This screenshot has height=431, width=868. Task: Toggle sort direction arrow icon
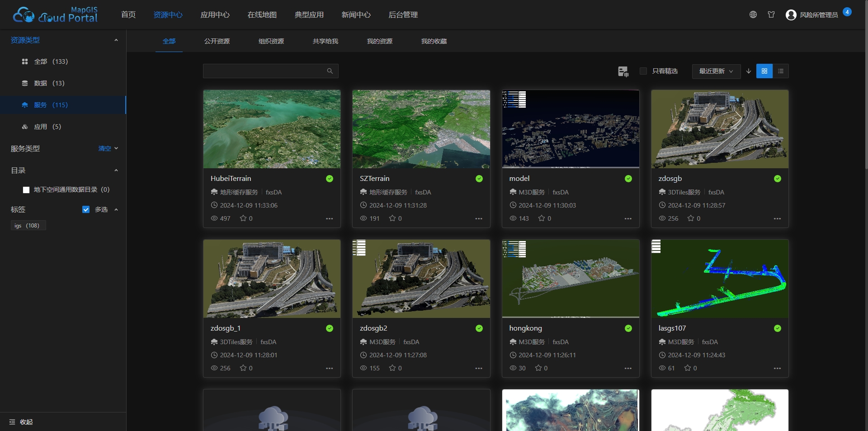pyautogui.click(x=749, y=71)
